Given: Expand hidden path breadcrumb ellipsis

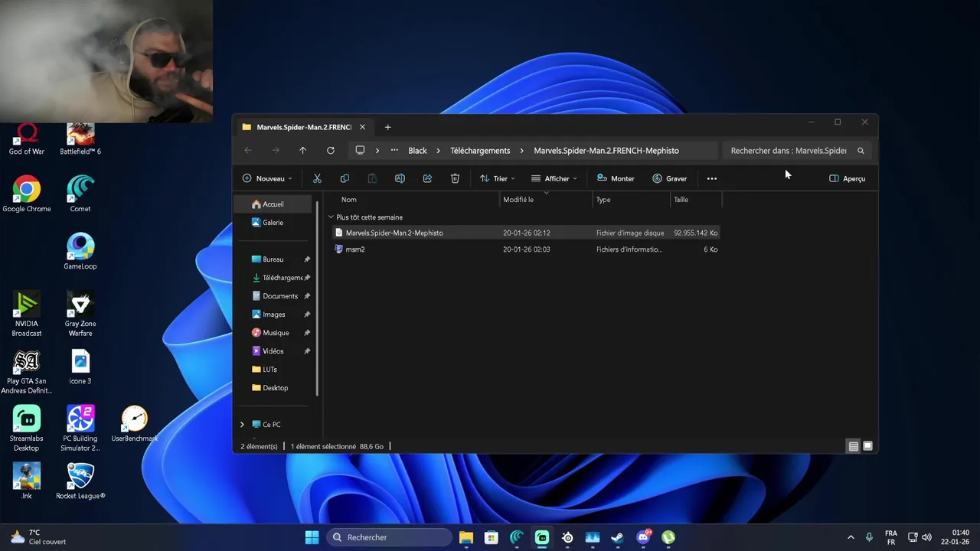Looking at the screenshot, I should point(394,151).
